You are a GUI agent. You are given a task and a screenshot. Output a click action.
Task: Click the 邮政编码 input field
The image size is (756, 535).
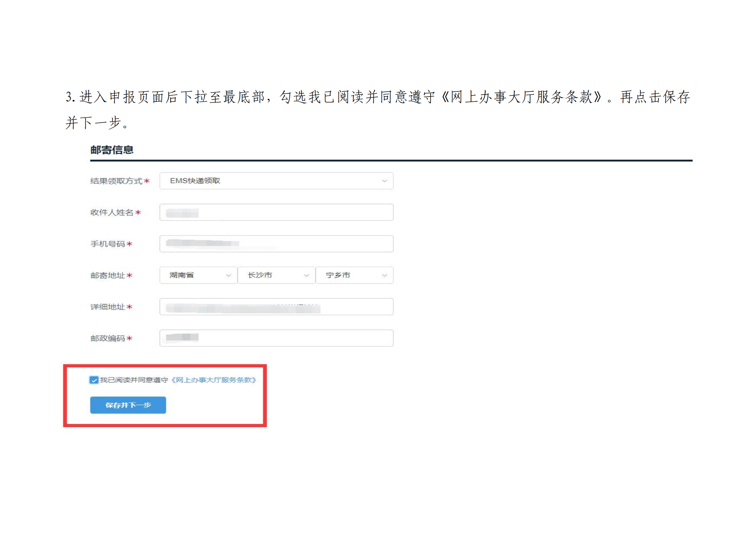click(x=276, y=338)
